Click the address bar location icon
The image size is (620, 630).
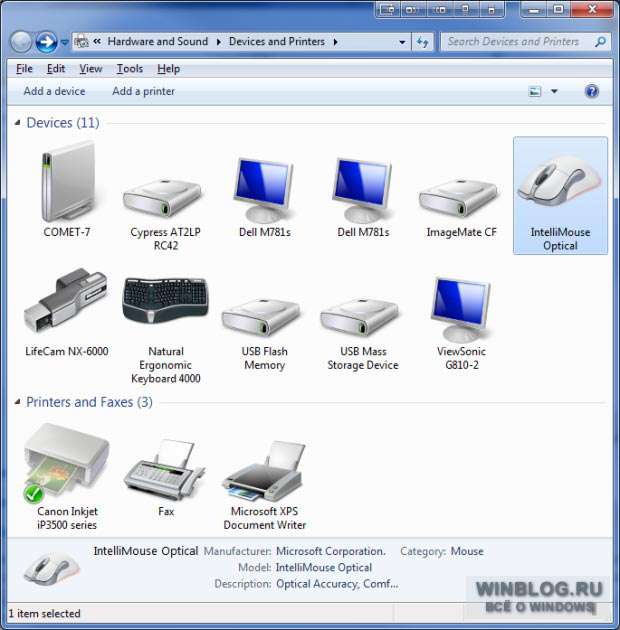[x=82, y=42]
